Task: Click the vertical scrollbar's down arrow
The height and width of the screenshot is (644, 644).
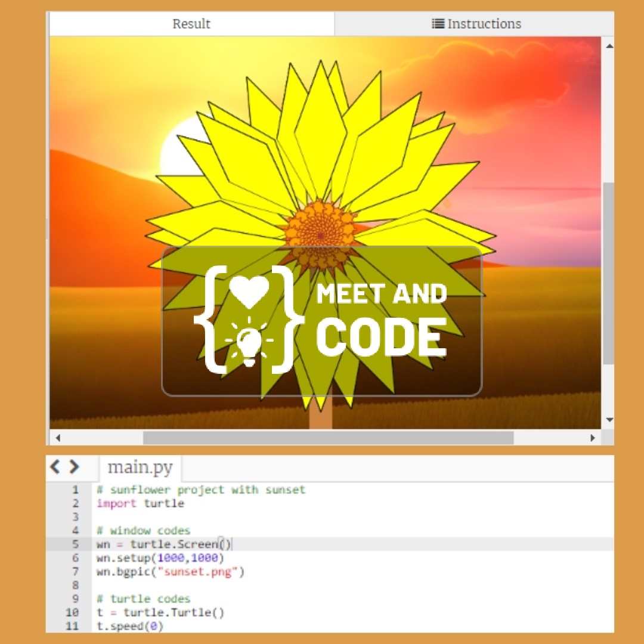Action: coord(609,420)
